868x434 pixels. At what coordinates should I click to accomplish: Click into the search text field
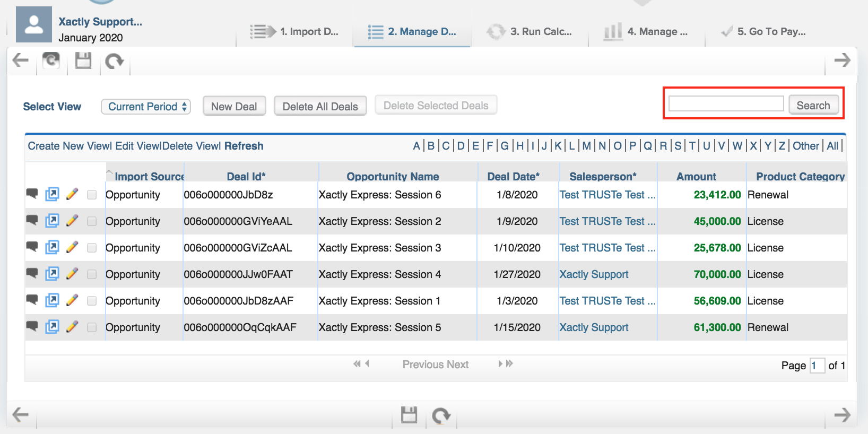click(726, 103)
